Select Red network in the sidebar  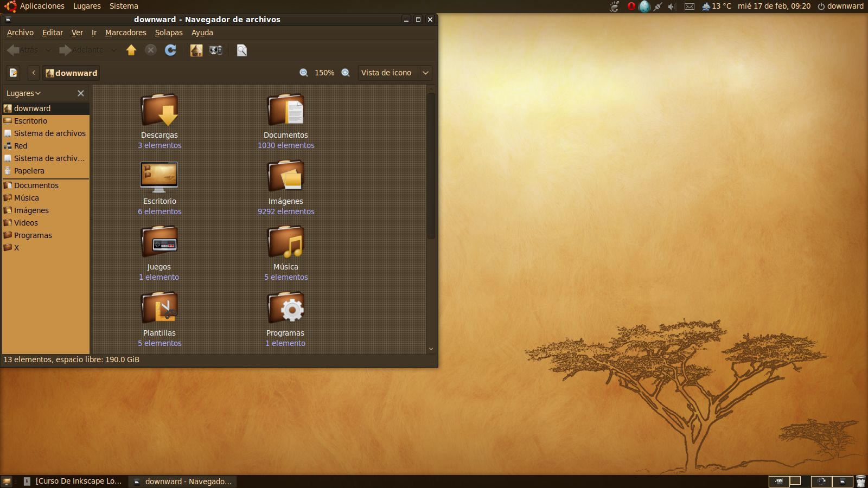[x=46, y=146]
